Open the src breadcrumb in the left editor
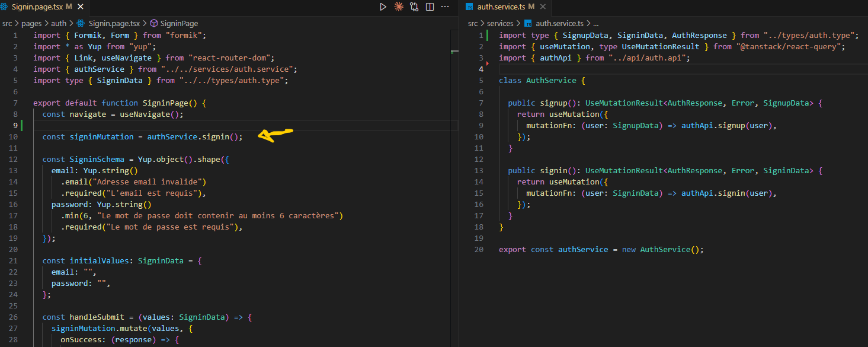Image resolution: width=868 pixels, height=347 pixels. point(7,24)
